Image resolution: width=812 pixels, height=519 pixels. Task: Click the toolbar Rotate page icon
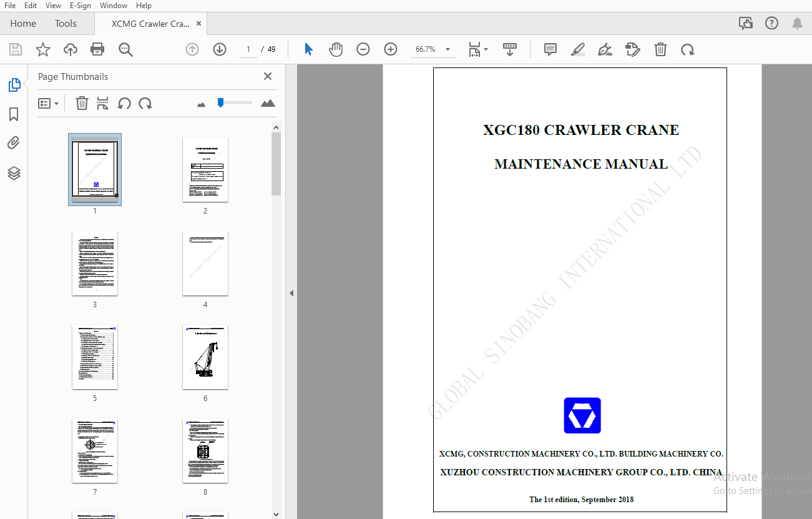pyautogui.click(x=688, y=49)
